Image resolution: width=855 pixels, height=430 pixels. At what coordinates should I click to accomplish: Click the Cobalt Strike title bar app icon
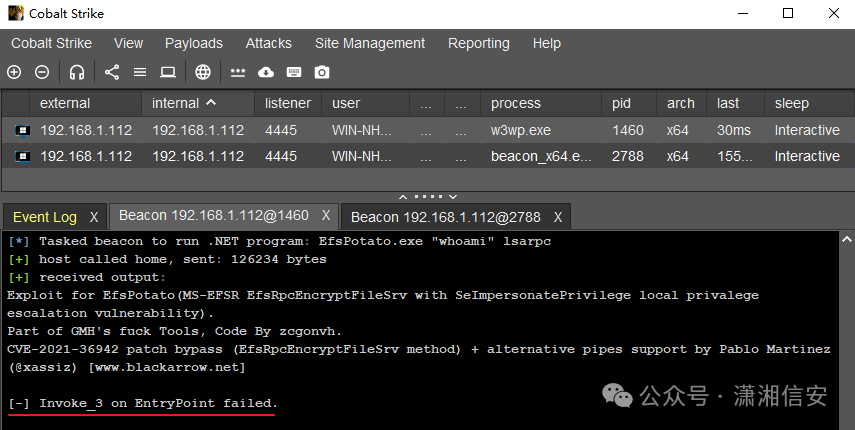pos(16,13)
